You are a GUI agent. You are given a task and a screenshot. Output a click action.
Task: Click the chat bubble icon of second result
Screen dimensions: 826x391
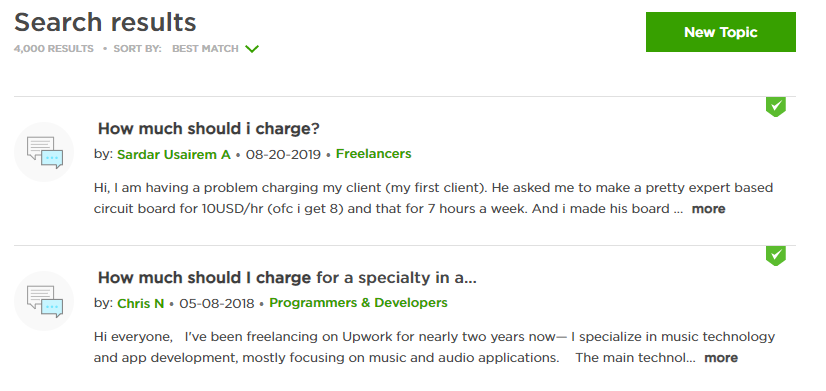[x=44, y=301]
